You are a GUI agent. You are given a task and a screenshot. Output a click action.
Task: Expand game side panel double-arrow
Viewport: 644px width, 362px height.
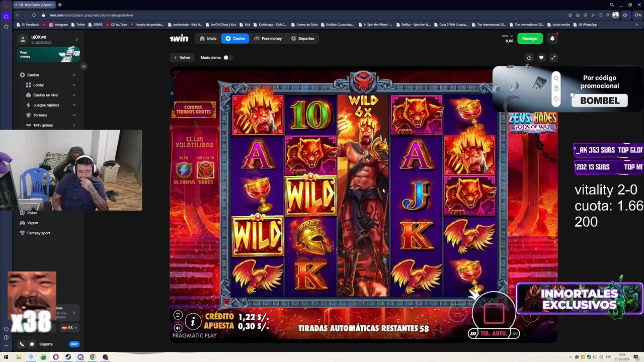(x=172, y=94)
